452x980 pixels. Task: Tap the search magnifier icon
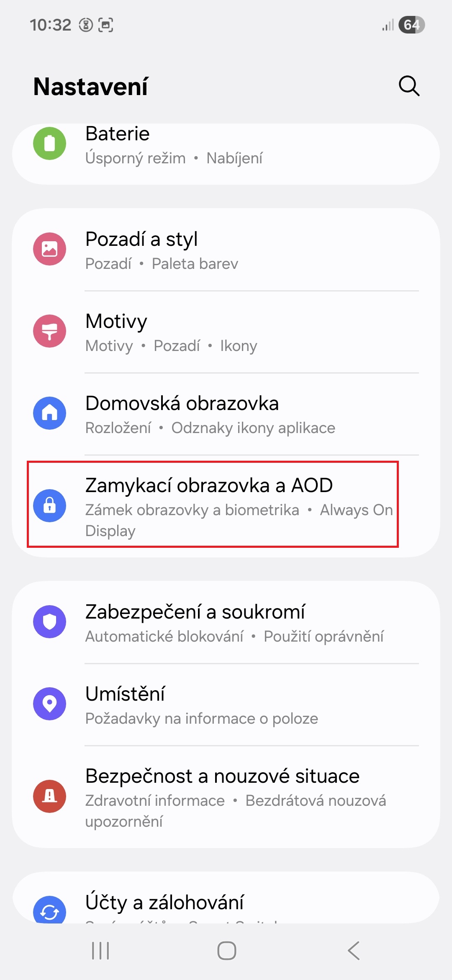(x=409, y=86)
